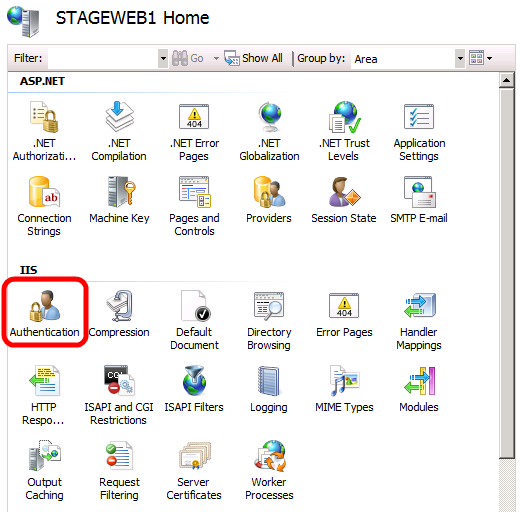Viewport: 522px width, 512px height.
Task: Open Directory Browsing settings
Action: [x=269, y=320]
